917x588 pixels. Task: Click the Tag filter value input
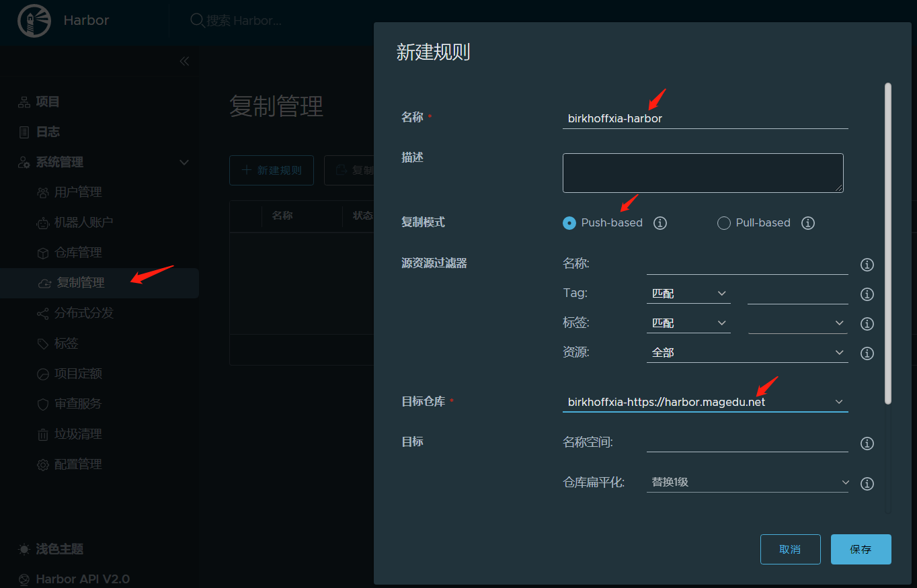[x=798, y=294]
